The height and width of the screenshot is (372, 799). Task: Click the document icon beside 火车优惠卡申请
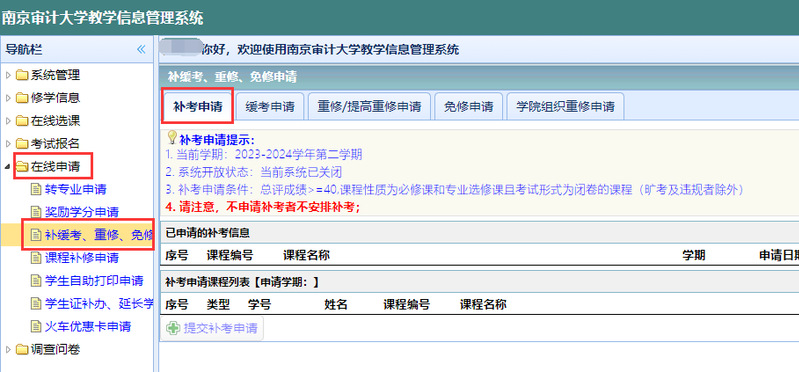pos(35,326)
